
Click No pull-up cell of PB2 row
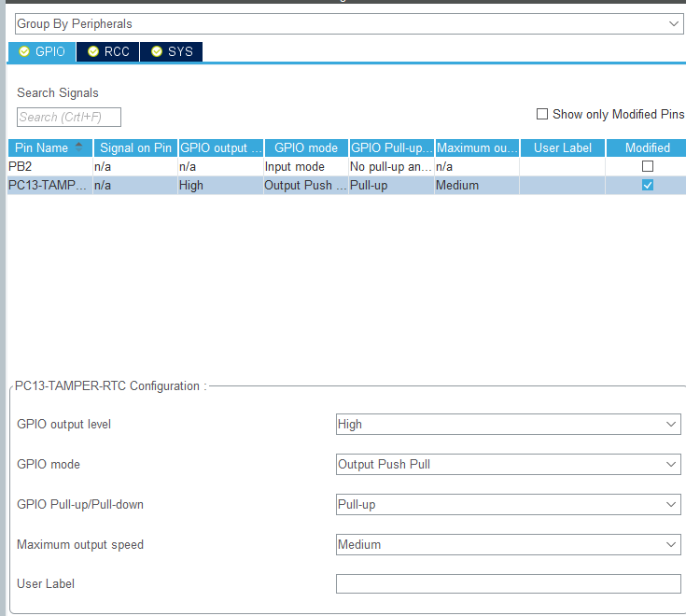click(391, 167)
